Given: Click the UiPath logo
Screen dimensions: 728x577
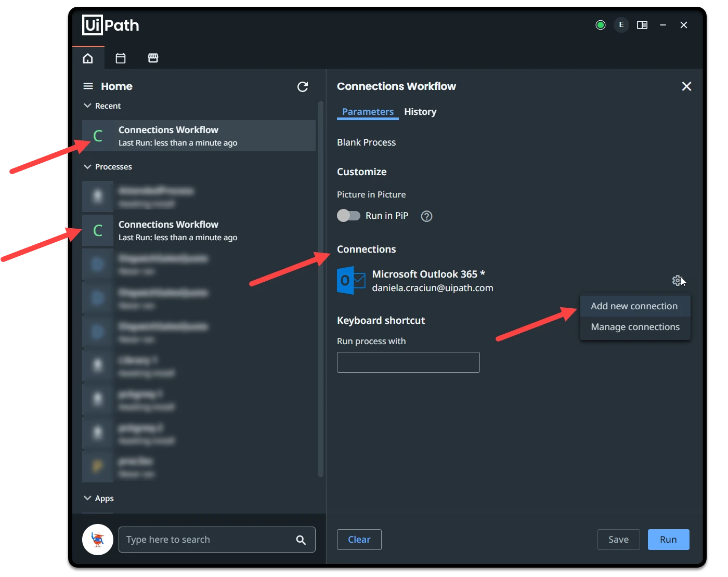Looking at the screenshot, I should [x=111, y=25].
